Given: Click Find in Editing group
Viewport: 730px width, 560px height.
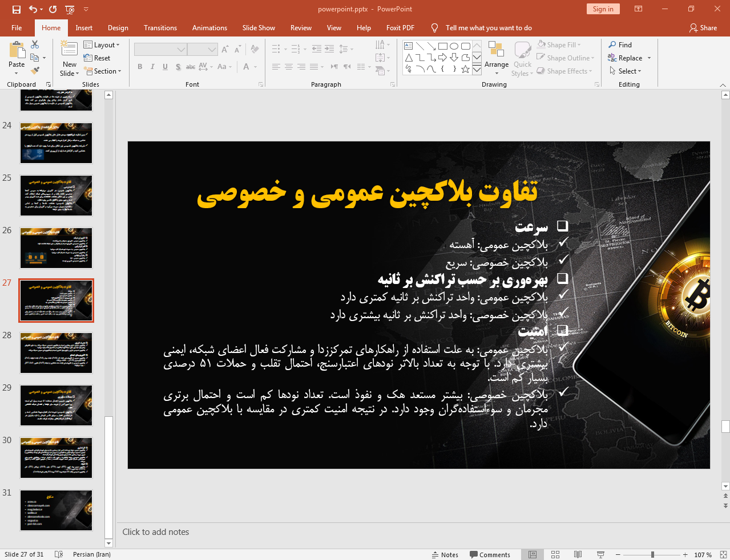Looking at the screenshot, I should (x=620, y=45).
